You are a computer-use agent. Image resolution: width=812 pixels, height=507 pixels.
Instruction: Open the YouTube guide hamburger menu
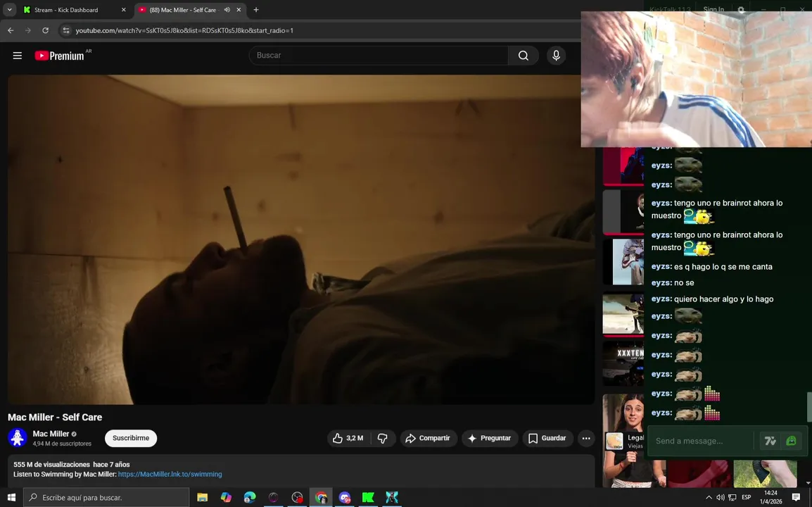17,56
